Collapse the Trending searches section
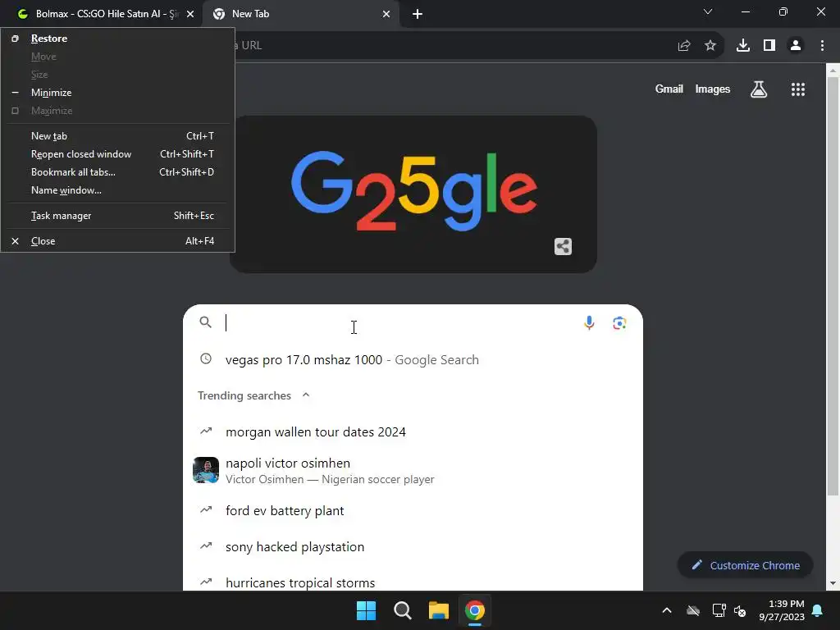Screen dimensions: 840x630 (306, 395)
